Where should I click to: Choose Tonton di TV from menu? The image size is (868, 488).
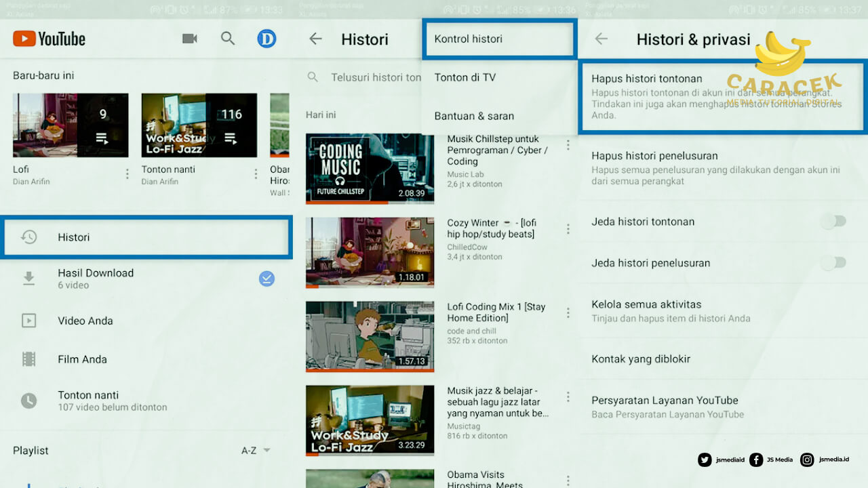click(x=465, y=77)
